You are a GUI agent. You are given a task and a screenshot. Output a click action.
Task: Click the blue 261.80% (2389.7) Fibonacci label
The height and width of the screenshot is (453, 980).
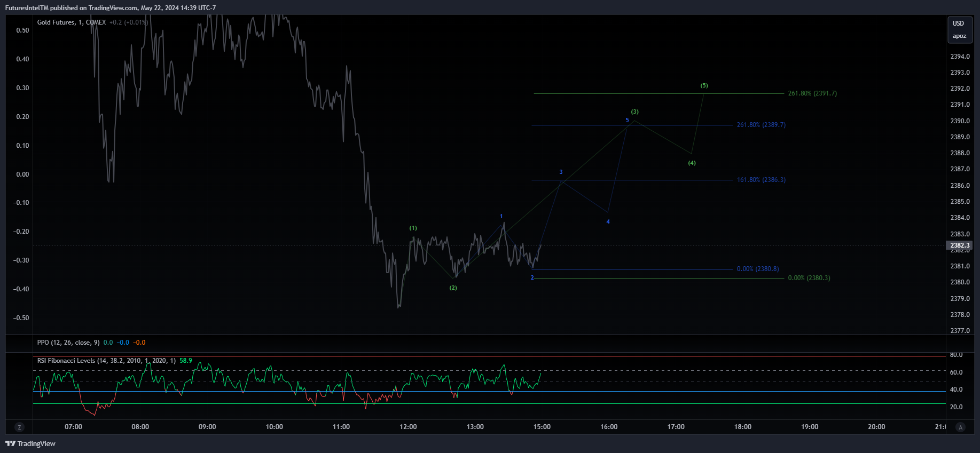point(761,125)
